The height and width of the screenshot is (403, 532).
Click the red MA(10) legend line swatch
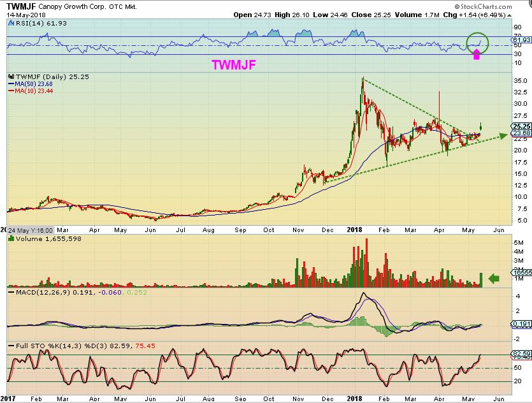11,91
